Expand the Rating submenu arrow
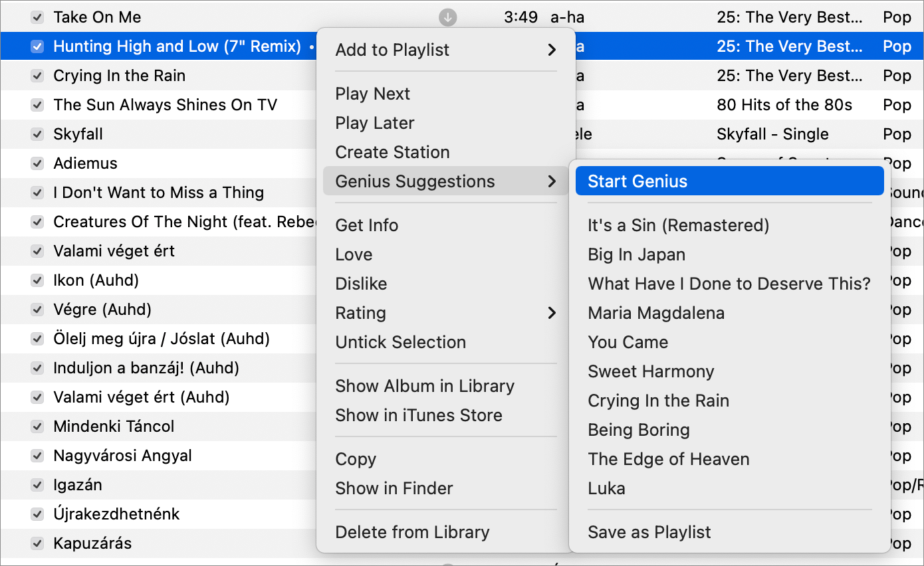The height and width of the screenshot is (566, 924). (x=552, y=313)
